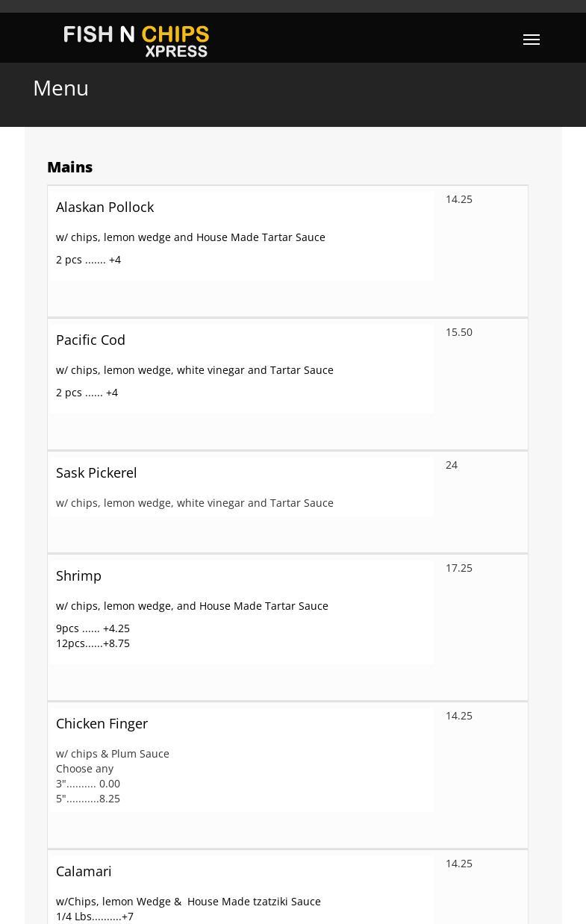
Task: Click the Shrimp 12pcs +8.75 option
Action: click(x=93, y=643)
